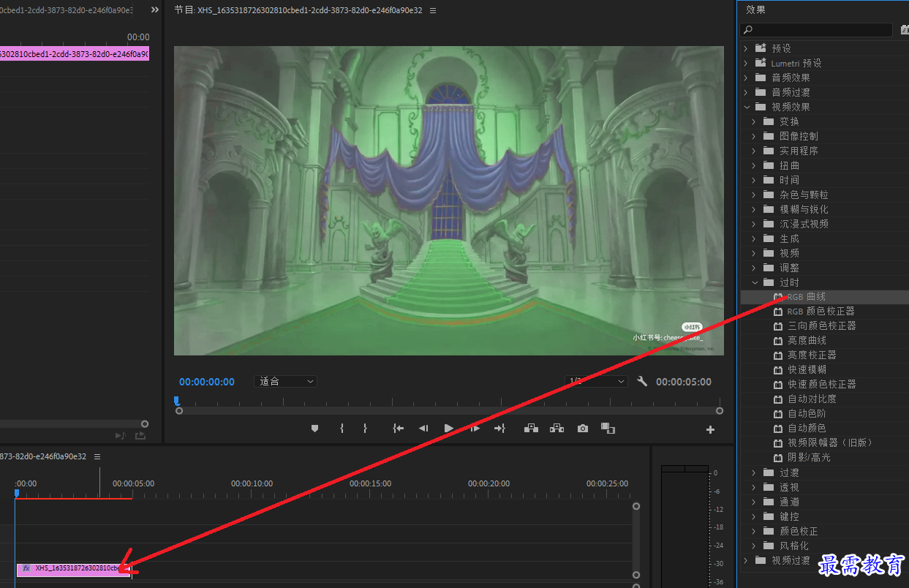Viewport: 909px width, 588px height.
Task: Select the Program Monitor 节目 tab title
Action: coord(298,10)
